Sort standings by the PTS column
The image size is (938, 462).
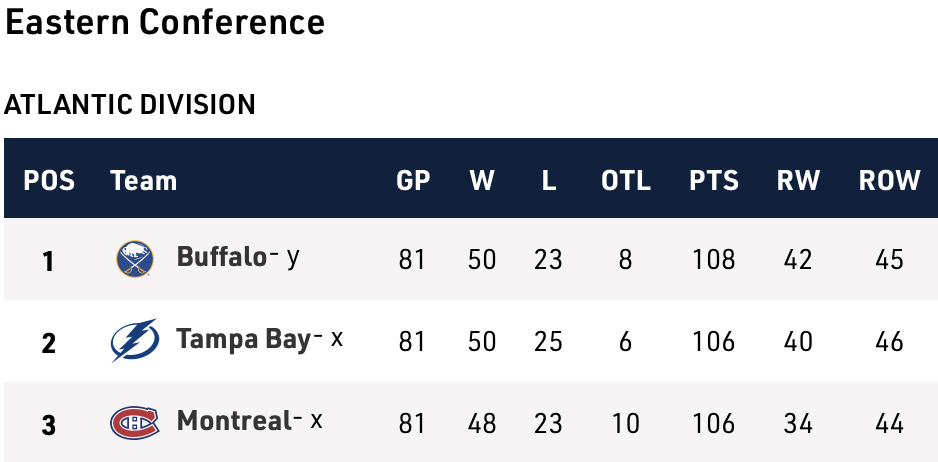point(714,181)
